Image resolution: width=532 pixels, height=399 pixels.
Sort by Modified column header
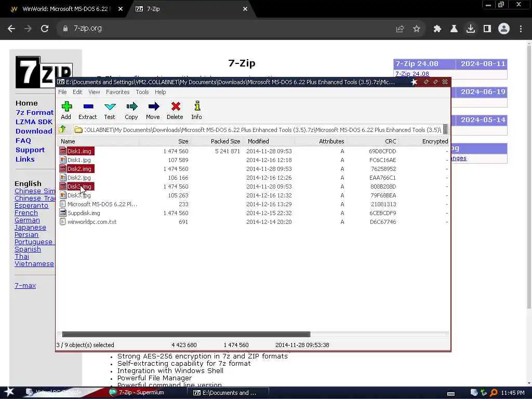coord(270,141)
